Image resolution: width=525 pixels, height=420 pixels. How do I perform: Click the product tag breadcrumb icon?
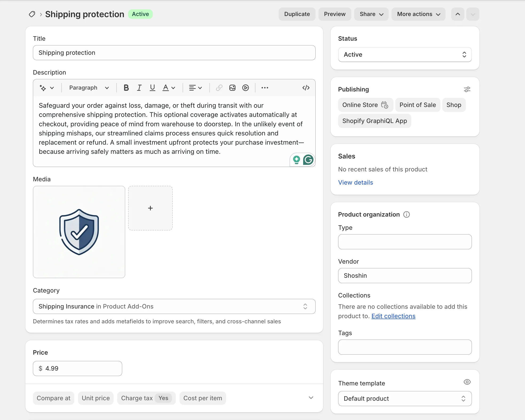pos(32,14)
